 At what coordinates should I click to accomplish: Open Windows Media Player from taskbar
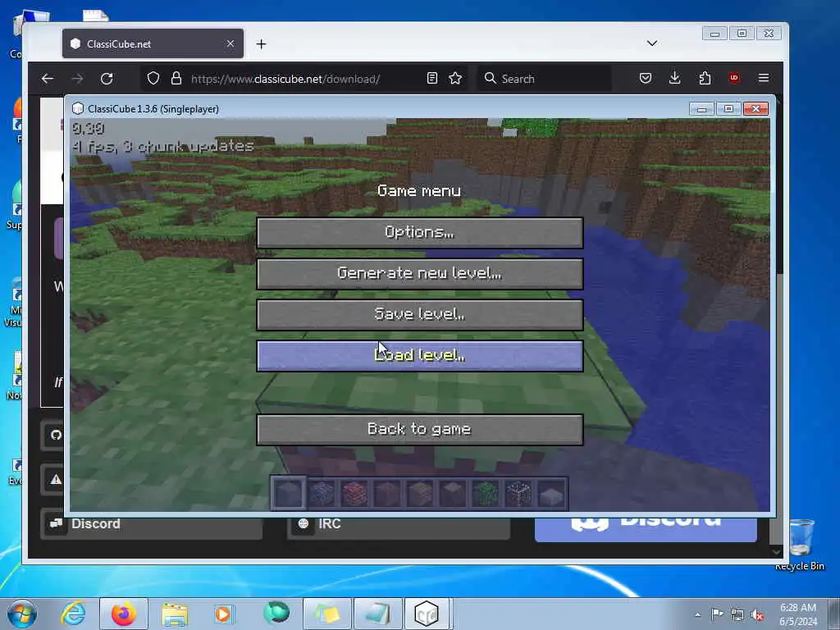(224, 614)
